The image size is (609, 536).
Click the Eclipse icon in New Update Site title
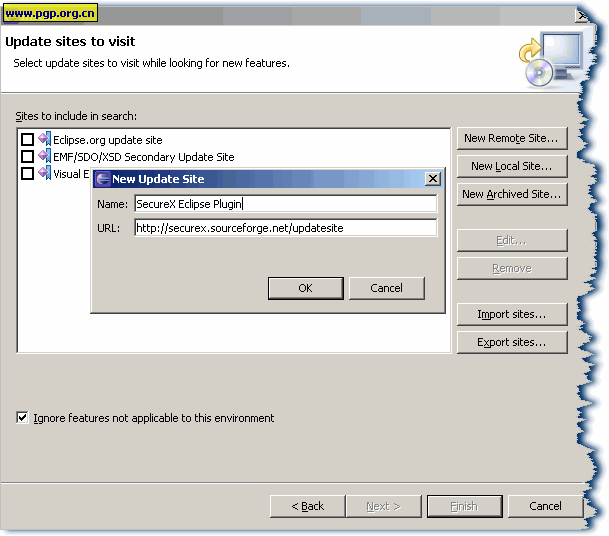(103, 179)
